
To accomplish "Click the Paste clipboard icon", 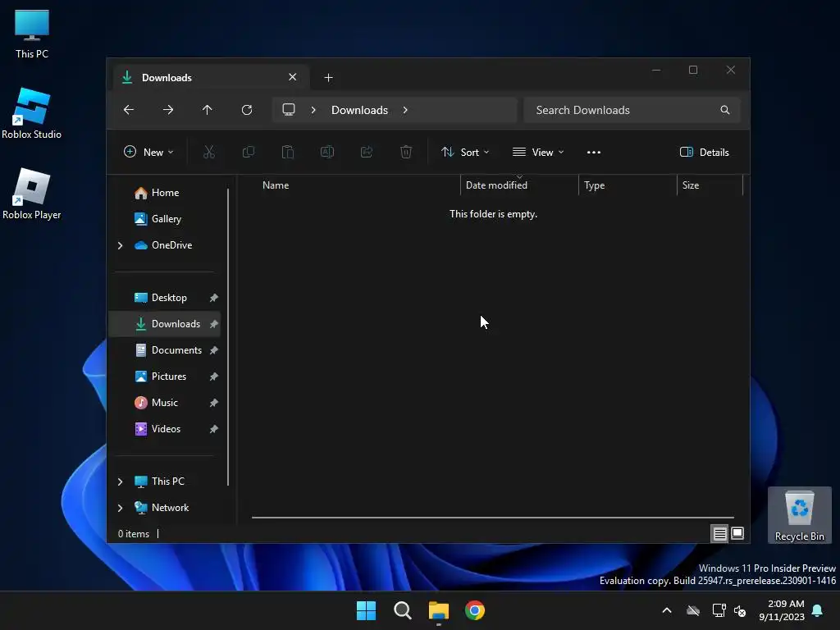I will pyautogui.click(x=288, y=152).
